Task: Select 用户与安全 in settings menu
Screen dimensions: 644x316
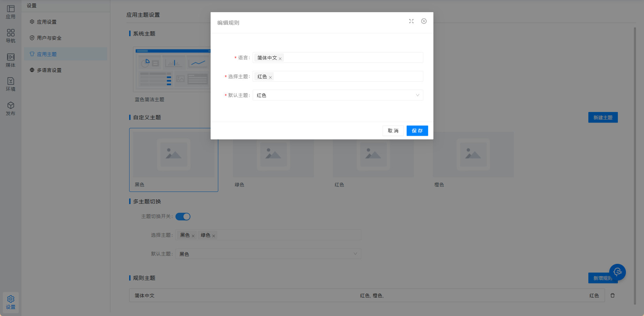Action: pos(65,38)
